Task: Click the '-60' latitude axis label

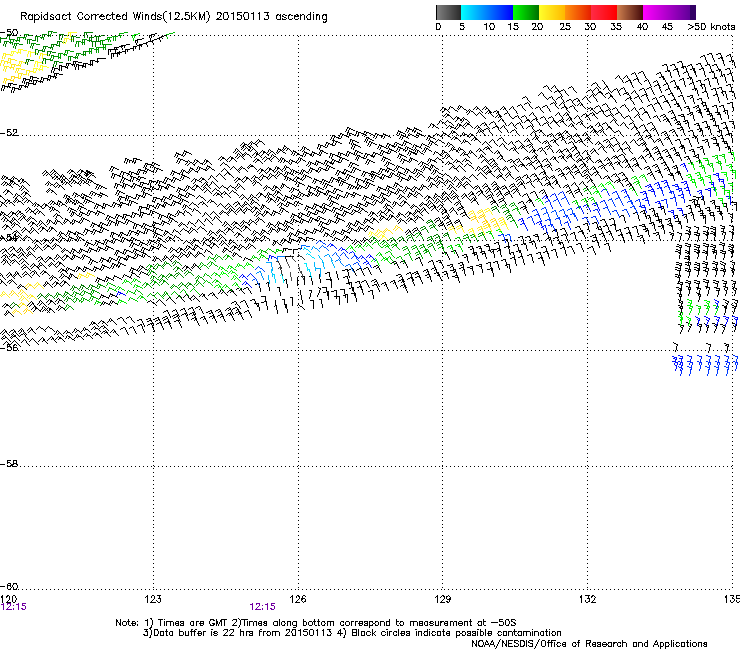Action: (9, 587)
